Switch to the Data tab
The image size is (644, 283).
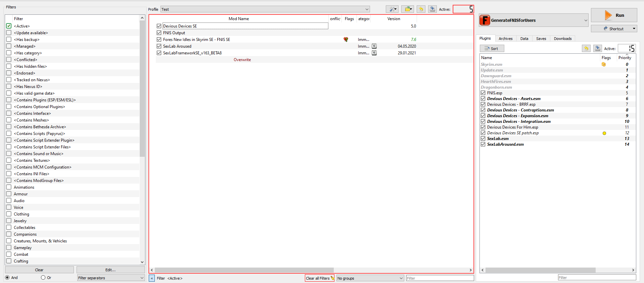524,39
